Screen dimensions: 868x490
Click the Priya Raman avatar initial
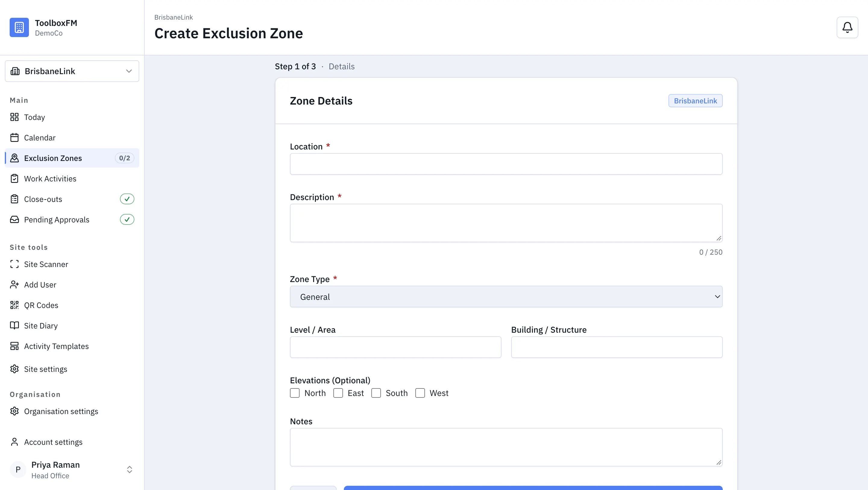18,470
